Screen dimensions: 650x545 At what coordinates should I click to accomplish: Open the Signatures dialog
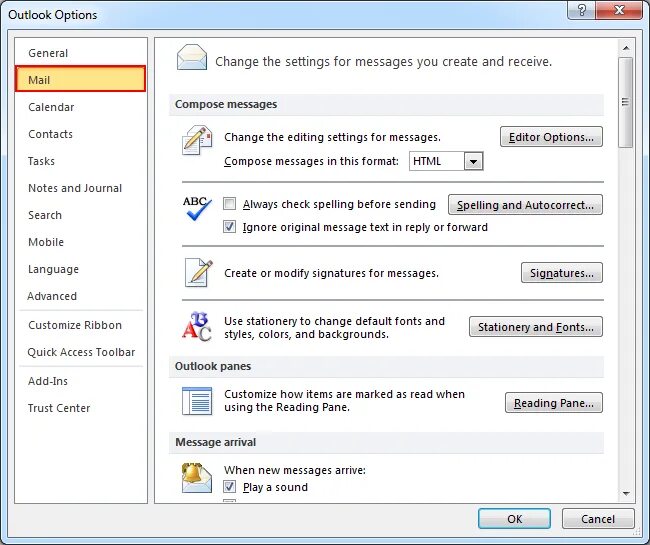pyautogui.click(x=562, y=273)
